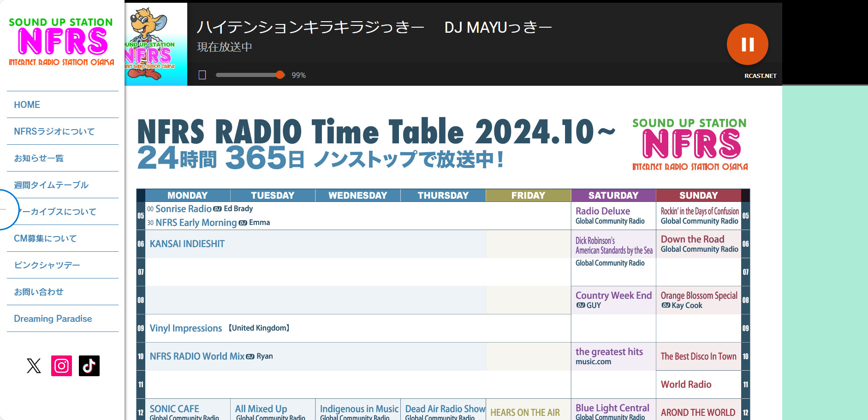
Task: Click Country Week End entry
Action: (x=613, y=300)
